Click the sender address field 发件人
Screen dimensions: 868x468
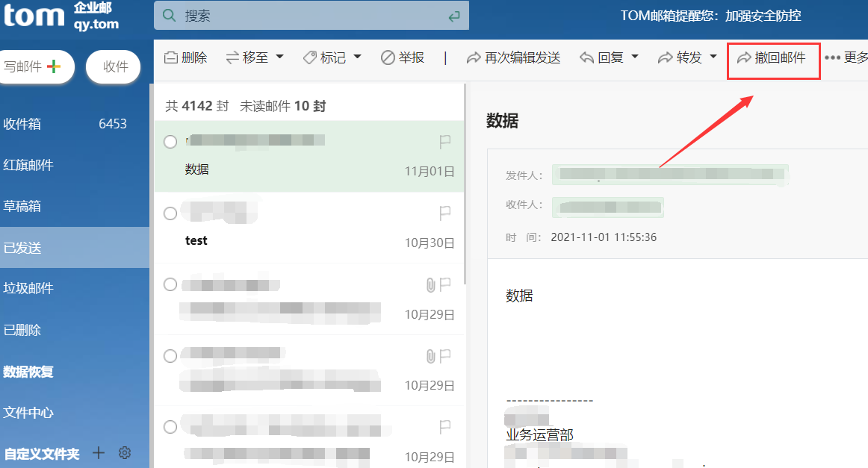(670, 175)
